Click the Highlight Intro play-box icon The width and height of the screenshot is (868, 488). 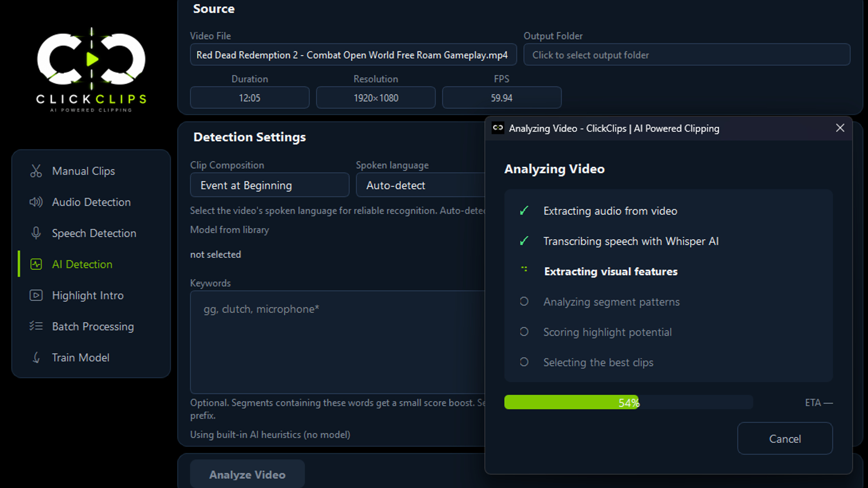pyautogui.click(x=36, y=296)
